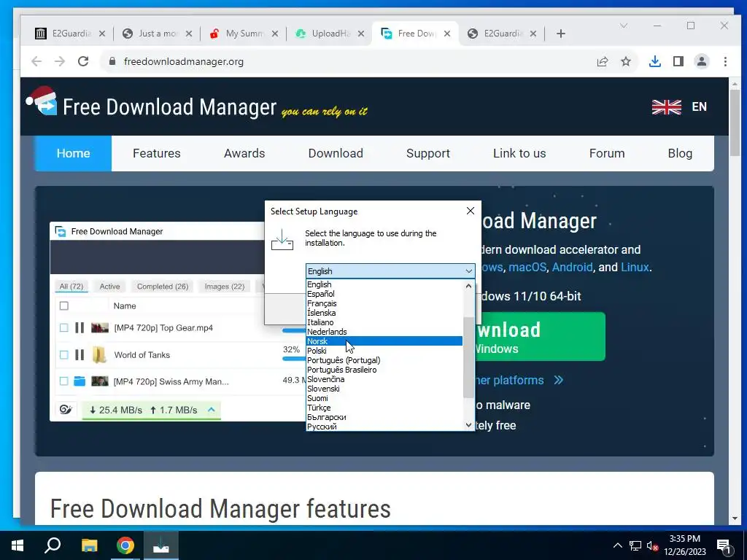This screenshot has height=560, width=747.
Task: Click the padlock site info icon
Action: (x=112, y=61)
